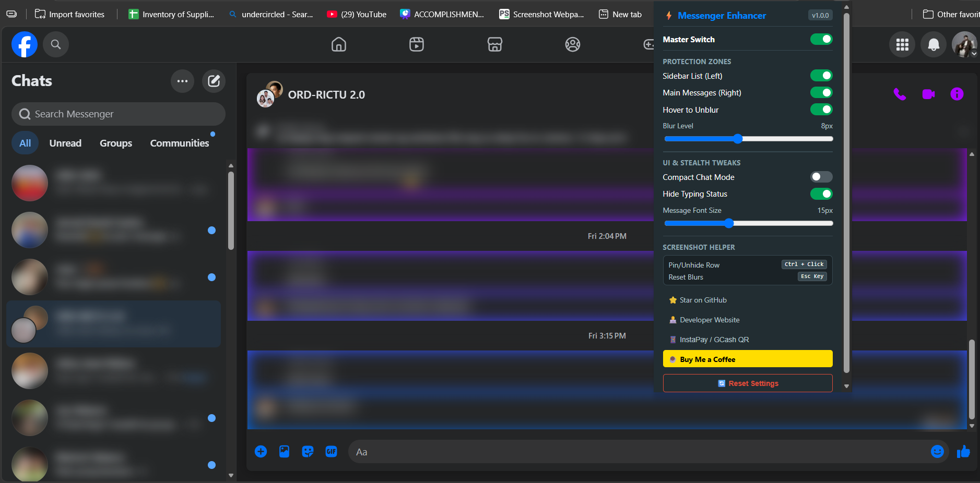This screenshot has width=980, height=483.
Task: Toggle the Master Switch off
Action: point(821,39)
